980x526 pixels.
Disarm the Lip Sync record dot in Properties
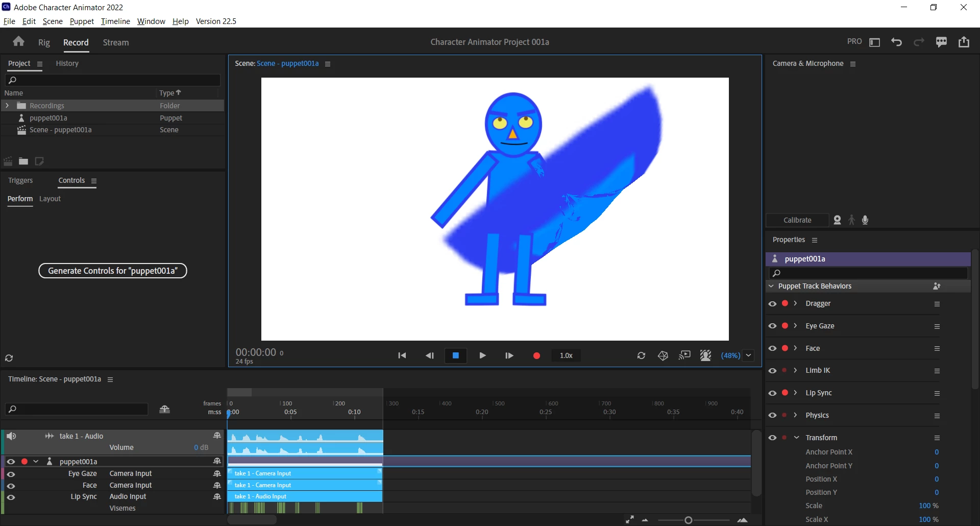click(x=785, y=393)
